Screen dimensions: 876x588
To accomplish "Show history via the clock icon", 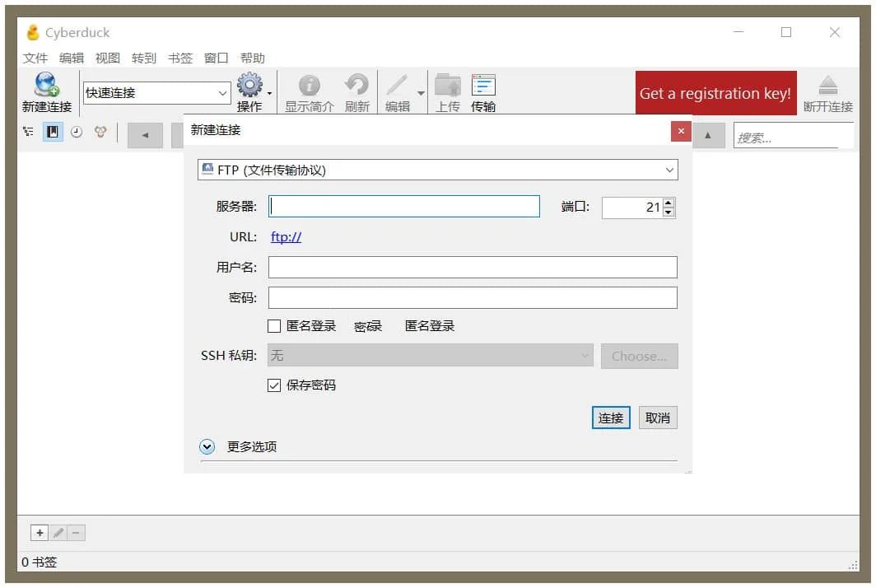I will tap(77, 132).
